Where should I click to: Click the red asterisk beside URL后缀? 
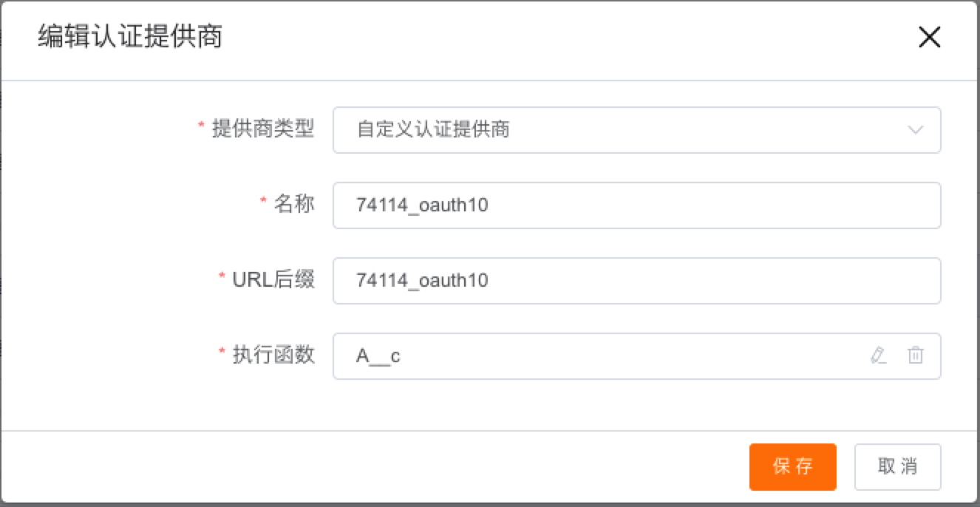pyautogui.click(x=222, y=277)
